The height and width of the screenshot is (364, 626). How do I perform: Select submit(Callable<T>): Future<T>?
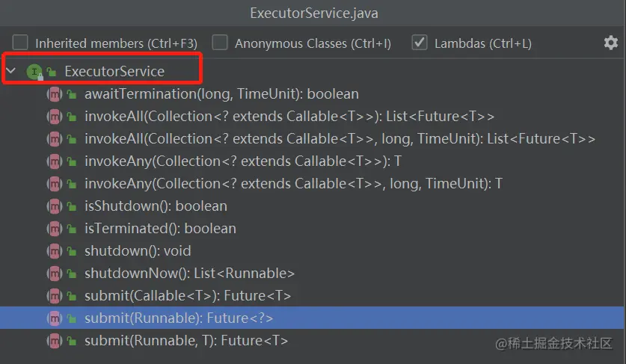[x=188, y=295]
